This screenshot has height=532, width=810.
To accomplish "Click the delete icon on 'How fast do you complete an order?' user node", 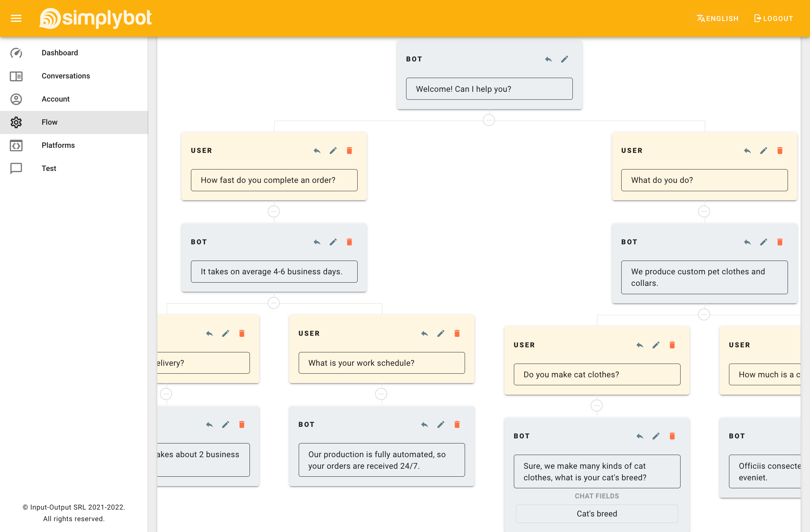I will click(350, 150).
